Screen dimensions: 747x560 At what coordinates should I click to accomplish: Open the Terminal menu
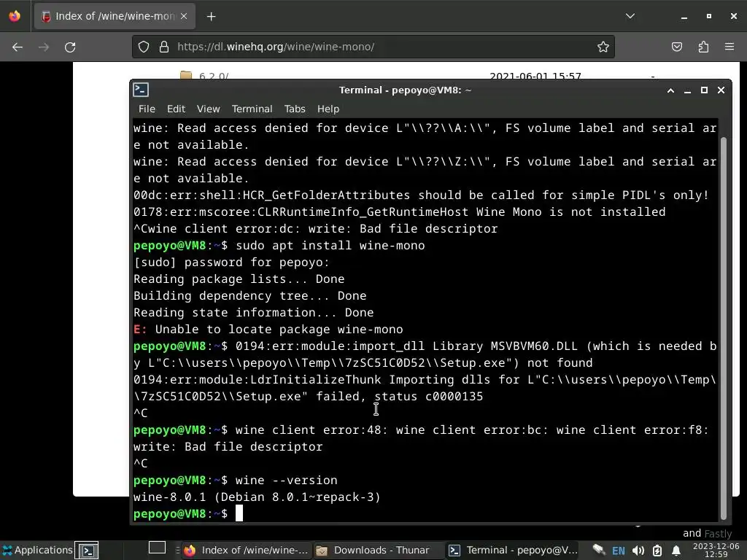point(252,109)
